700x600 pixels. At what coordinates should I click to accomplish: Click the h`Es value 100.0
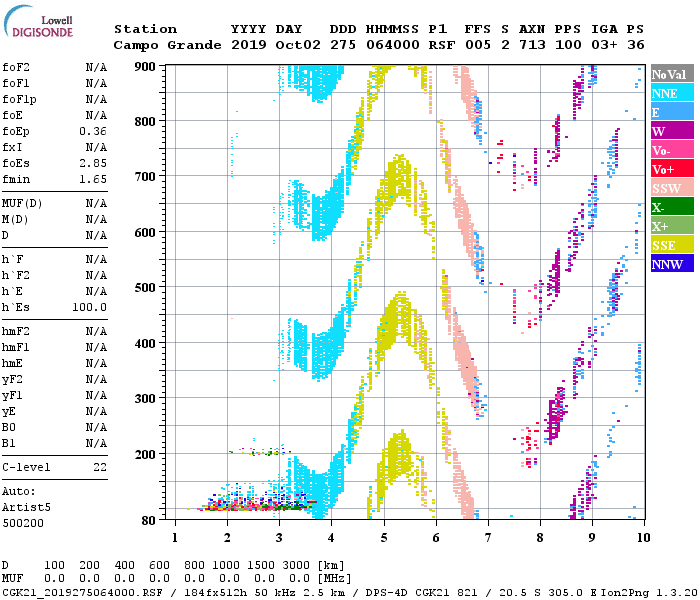[89, 308]
